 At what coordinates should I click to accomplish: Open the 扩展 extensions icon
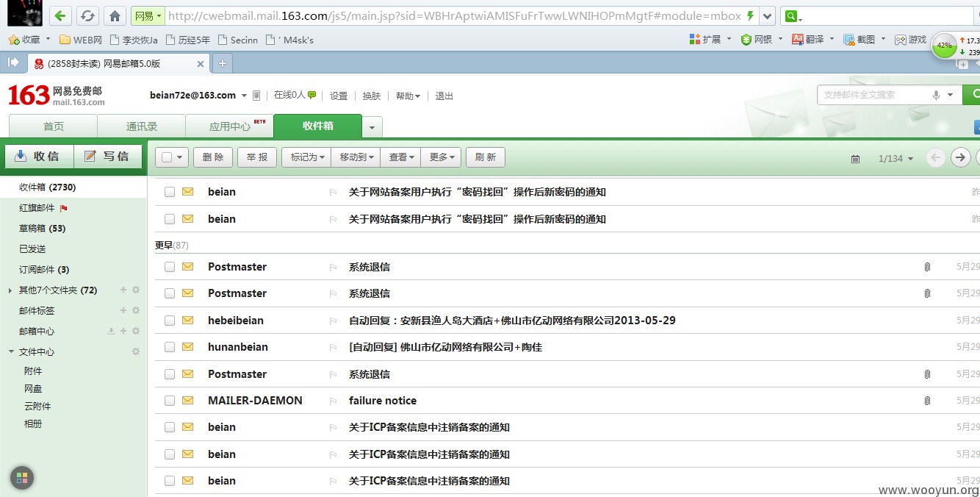(x=694, y=39)
